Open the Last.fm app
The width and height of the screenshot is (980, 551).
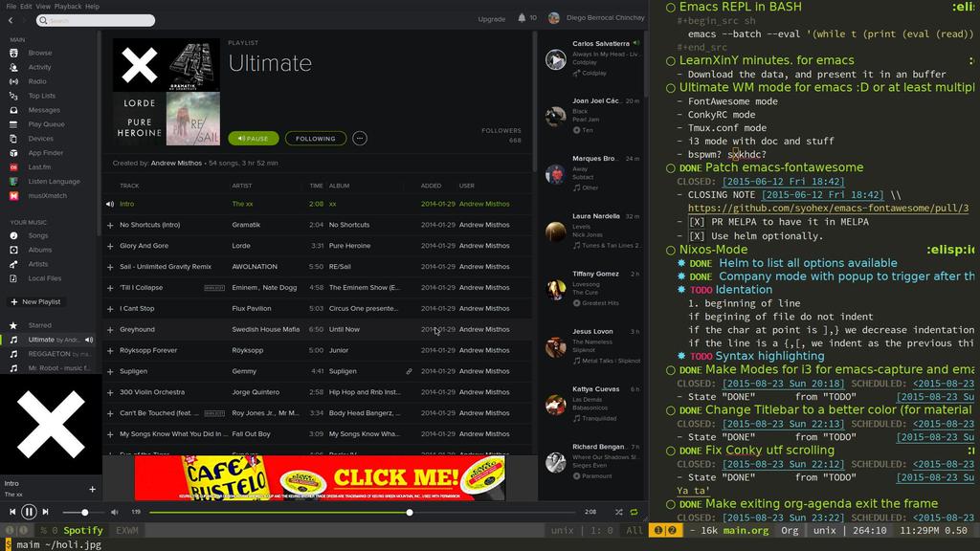[x=39, y=167]
